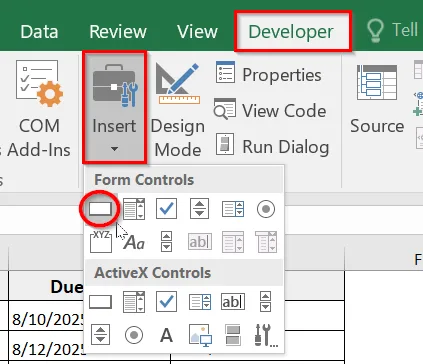Image resolution: width=423 pixels, height=364 pixels.
Task: Open the XML Source pane
Action: point(377,100)
